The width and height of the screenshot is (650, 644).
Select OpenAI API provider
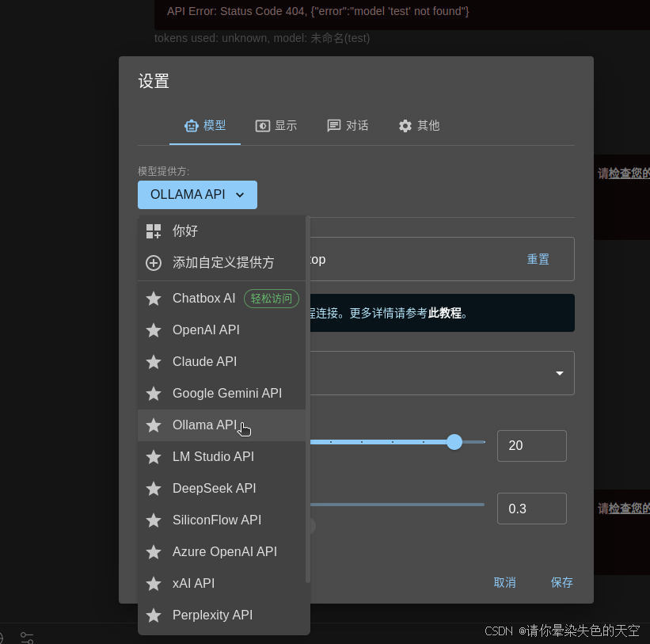[x=222, y=330]
